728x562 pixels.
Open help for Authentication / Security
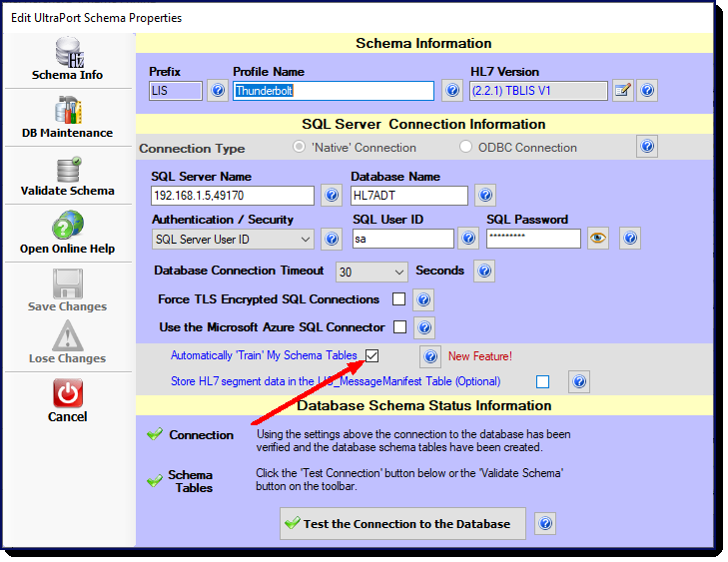[331, 239]
